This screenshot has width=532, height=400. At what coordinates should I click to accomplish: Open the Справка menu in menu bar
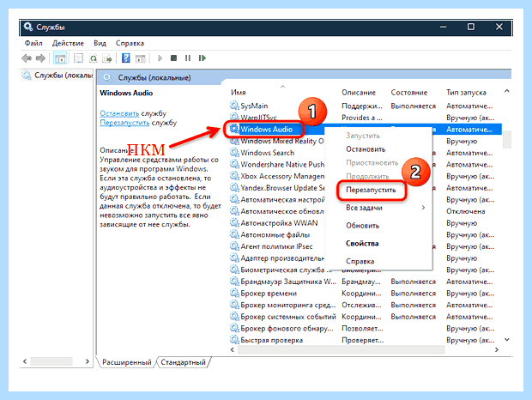coord(130,43)
